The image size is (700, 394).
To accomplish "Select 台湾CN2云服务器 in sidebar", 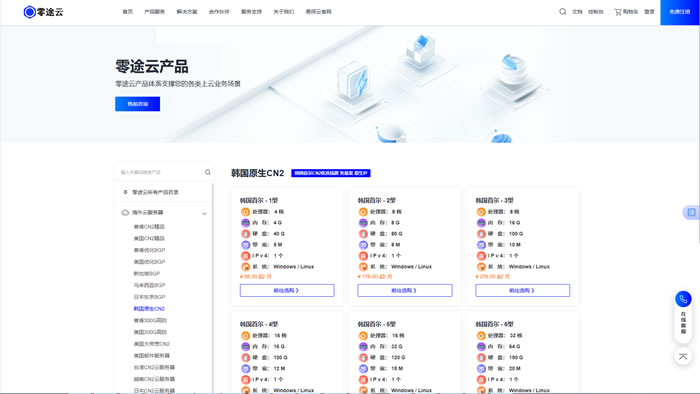I will pyautogui.click(x=154, y=368).
